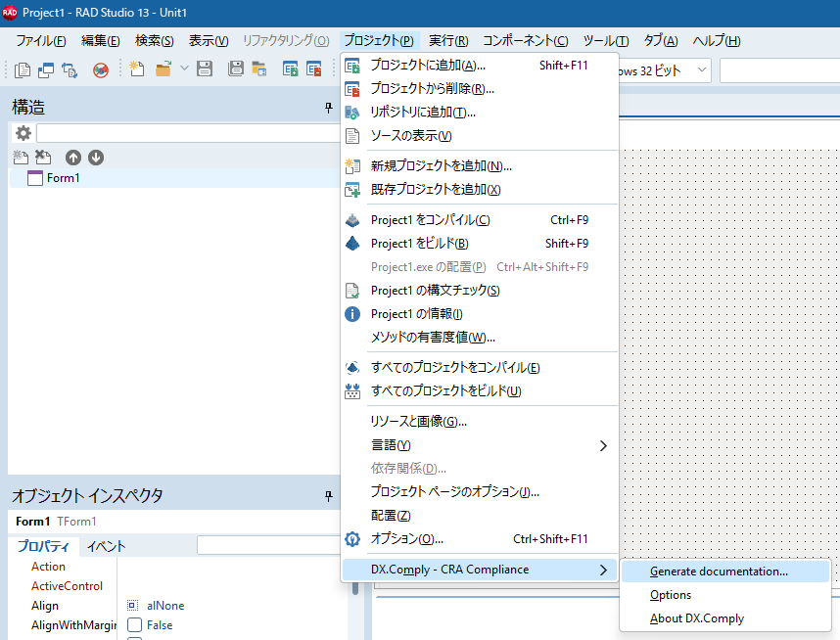
Task: Click the Object Inspector filter field
Action: 269,545
